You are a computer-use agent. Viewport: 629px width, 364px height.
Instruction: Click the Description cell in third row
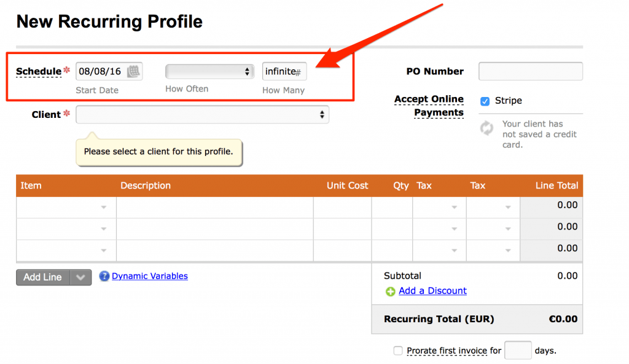pyautogui.click(x=215, y=250)
